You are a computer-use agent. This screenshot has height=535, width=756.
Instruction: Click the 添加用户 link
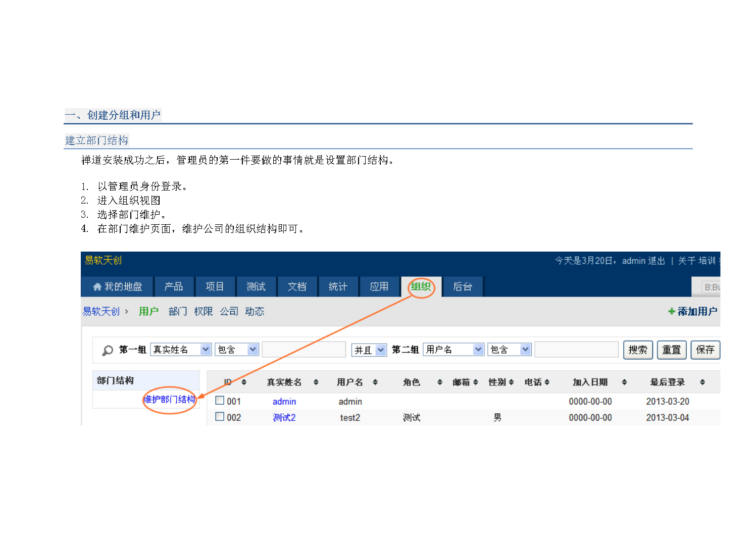click(697, 311)
